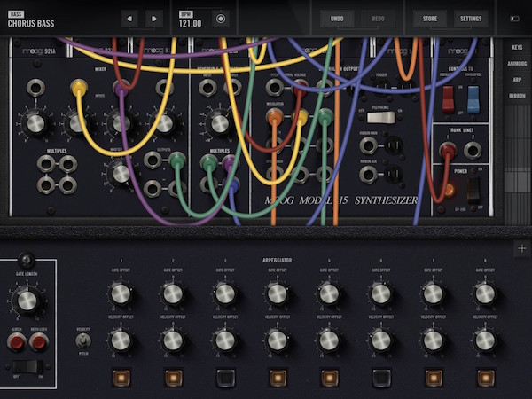Adjust the Gate Length knob
532x399 pixels.
click(x=27, y=301)
